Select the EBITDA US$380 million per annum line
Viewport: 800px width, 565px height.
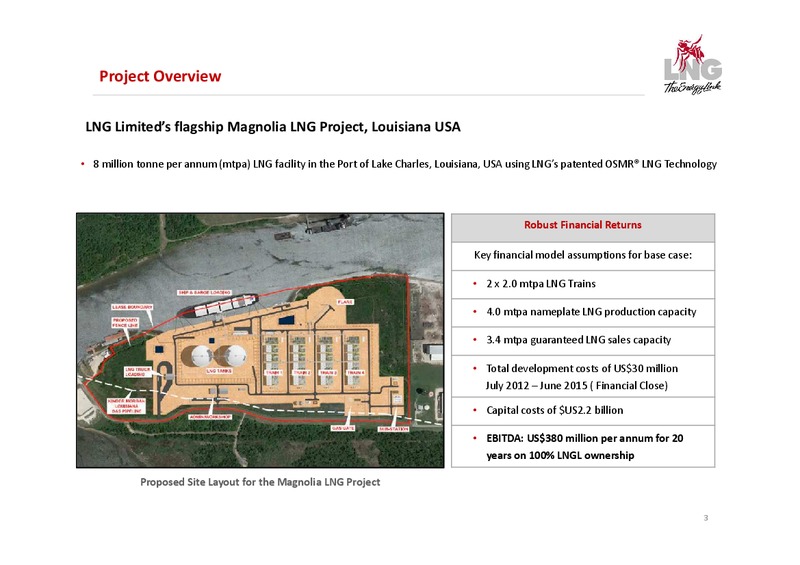[585, 438]
